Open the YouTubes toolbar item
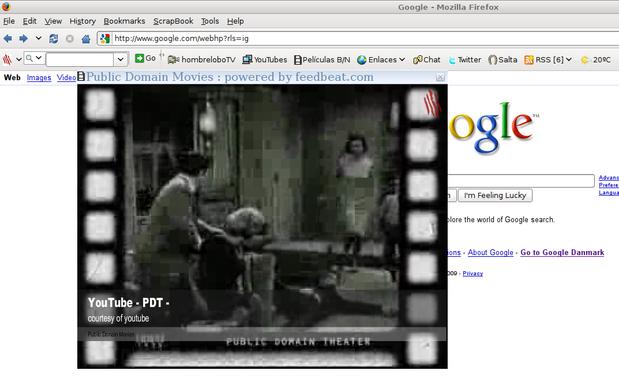Screen dimensions: 619x389 [x=264, y=60]
